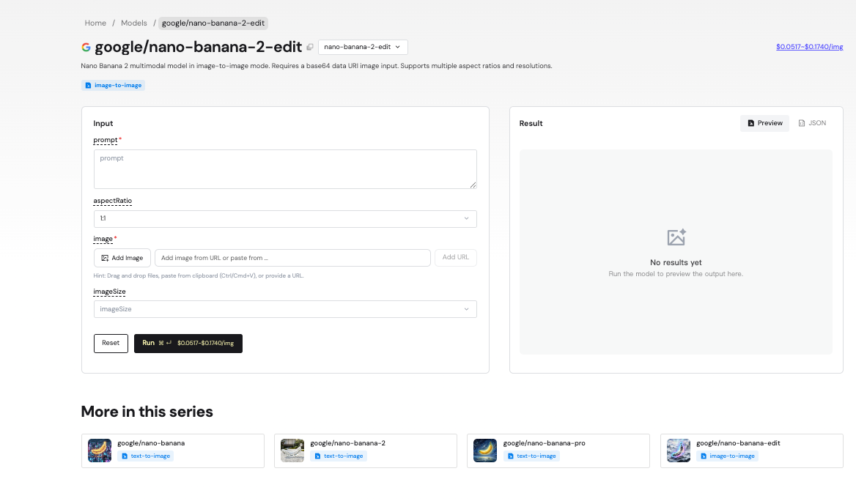Click the Add URL button
856x504 pixels.
[455, 257]
